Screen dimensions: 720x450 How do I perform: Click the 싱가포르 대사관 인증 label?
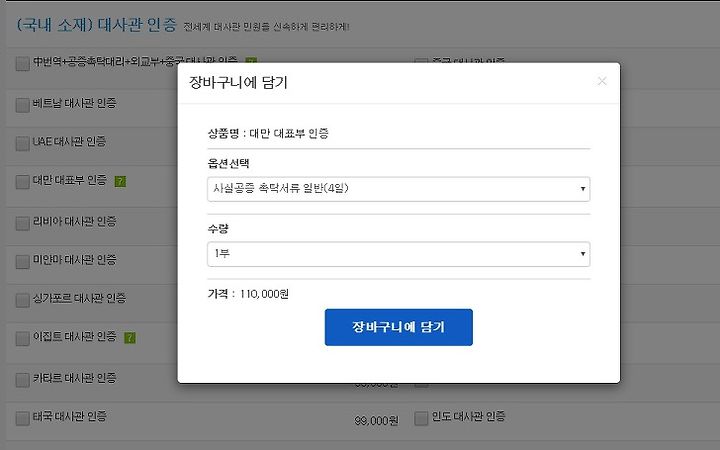pos(79,298)
